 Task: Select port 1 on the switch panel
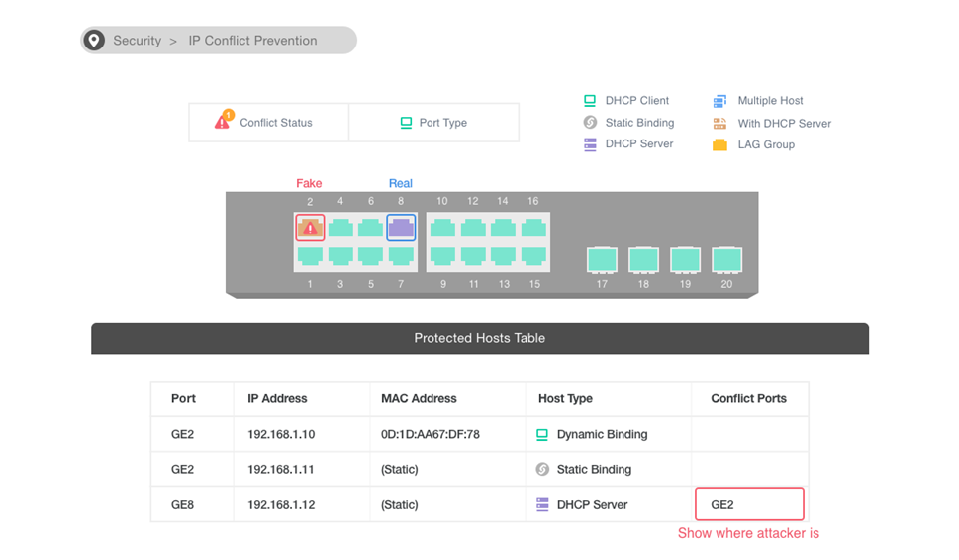pos(310,256)
